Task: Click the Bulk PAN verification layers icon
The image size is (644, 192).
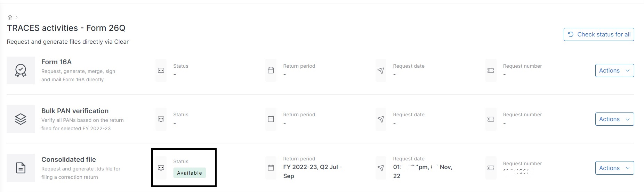Action: pos(21,119)
